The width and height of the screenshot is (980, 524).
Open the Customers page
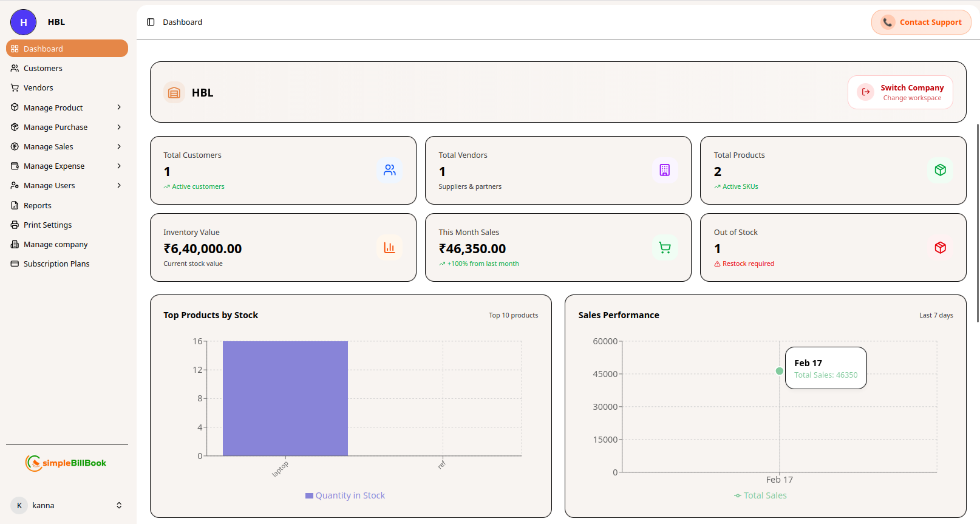[43, 68]
